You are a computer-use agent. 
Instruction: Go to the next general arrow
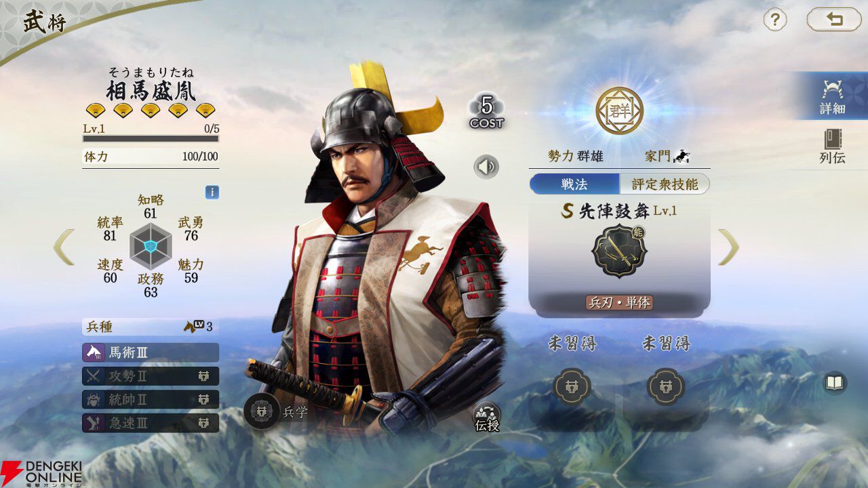point(728,247)
